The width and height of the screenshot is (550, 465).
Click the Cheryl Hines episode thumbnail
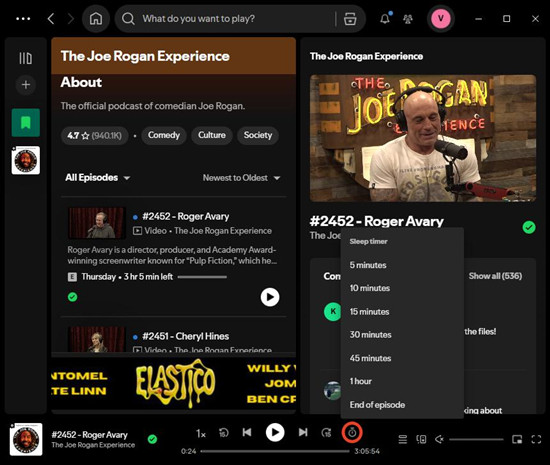pos(97,339)
